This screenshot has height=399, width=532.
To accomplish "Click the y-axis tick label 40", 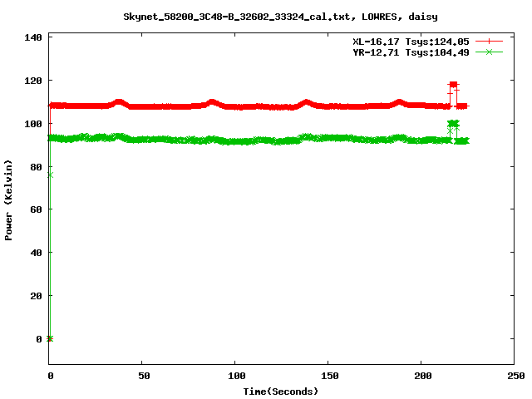I will (36, 253).
